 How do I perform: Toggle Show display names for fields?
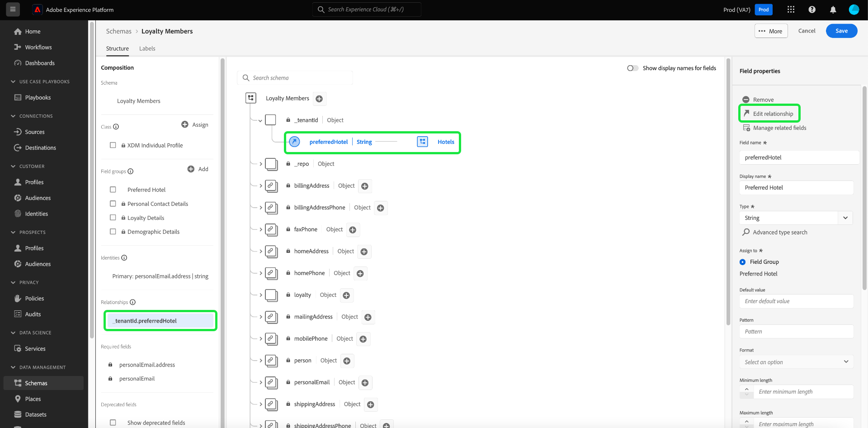point(633,68)
